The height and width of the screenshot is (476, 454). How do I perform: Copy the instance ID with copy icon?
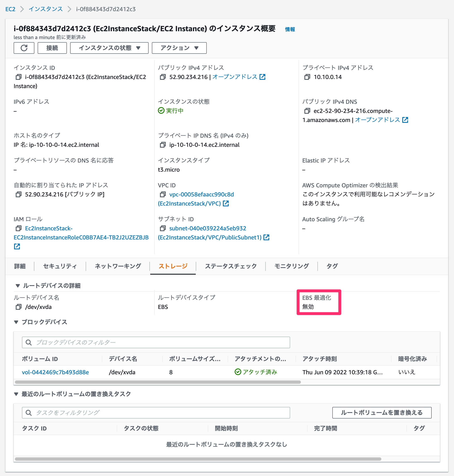[x=18, y=77]
